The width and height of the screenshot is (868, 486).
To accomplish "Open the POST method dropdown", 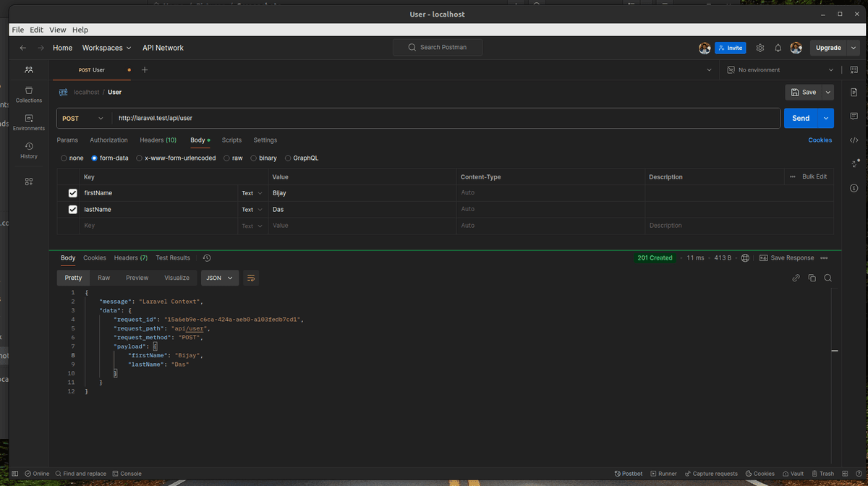I will pos(82,118).
